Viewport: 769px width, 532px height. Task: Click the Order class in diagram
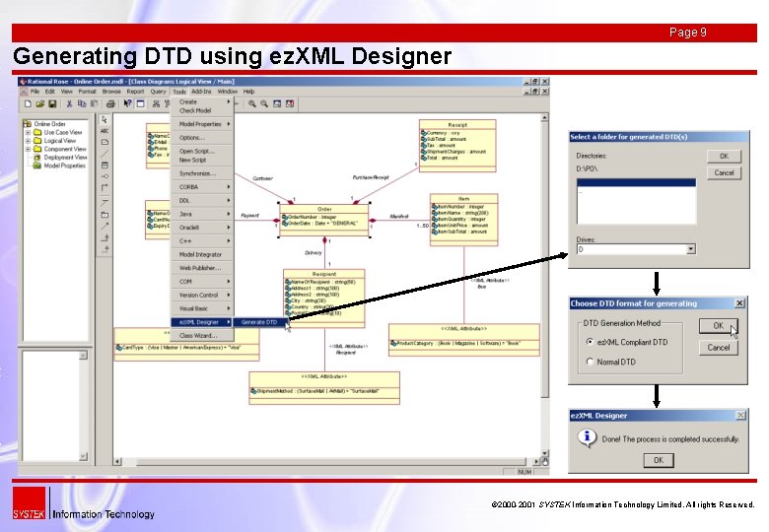tap(324, 221)
